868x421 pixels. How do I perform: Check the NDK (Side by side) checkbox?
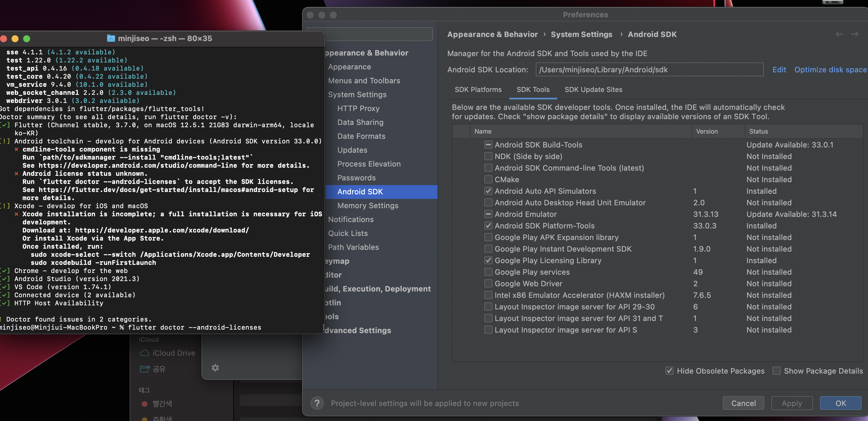point(488,156)
